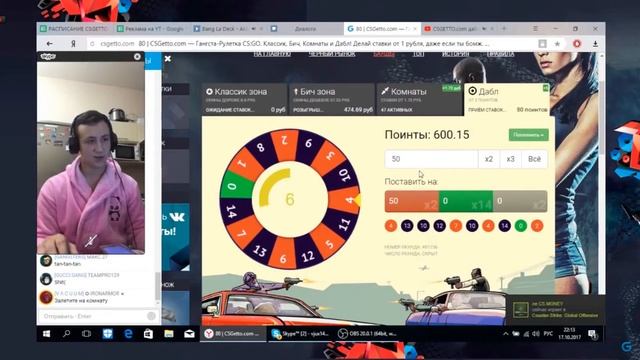The width and height of the screenshot is (640, 360).
Task: Close the side panel with white X
Action: pyautogui.click(x=168, y=59)
